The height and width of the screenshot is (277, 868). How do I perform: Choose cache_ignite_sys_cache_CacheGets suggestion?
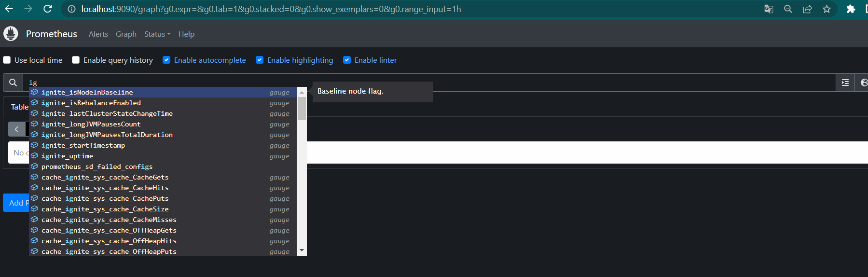163,177
